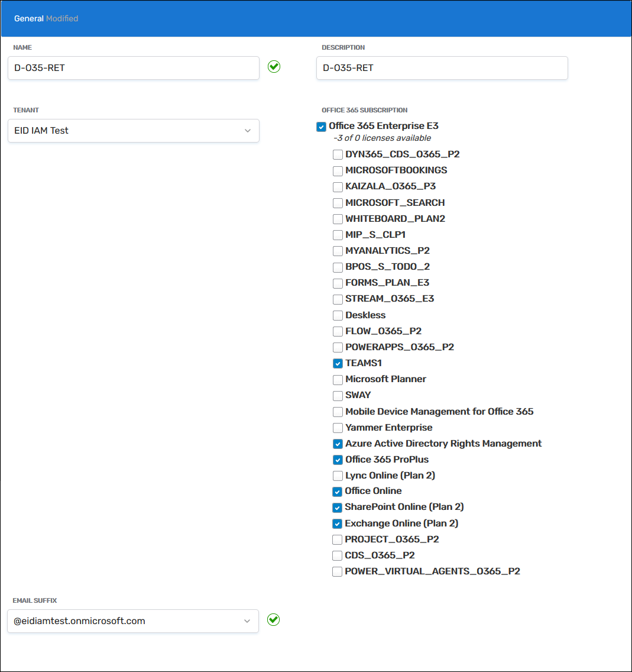Focus the Description text field
Screen dimensions: 632x672
tap(442, 68)
